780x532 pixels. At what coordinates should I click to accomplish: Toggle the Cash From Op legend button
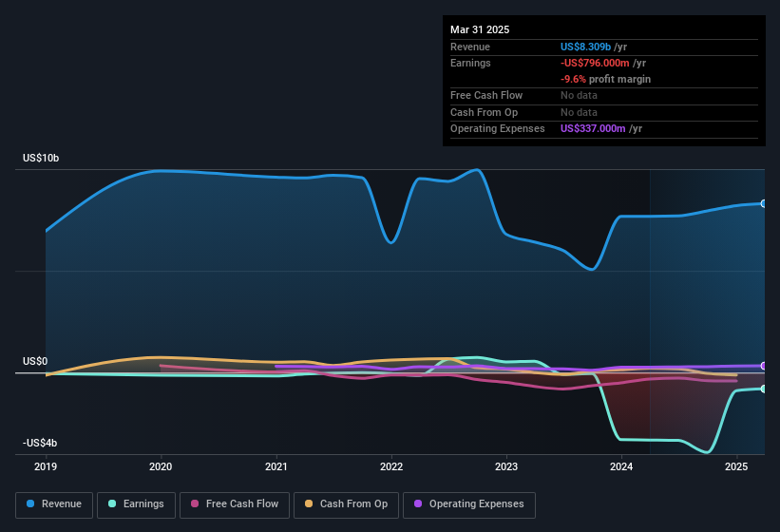click(346, 504)
